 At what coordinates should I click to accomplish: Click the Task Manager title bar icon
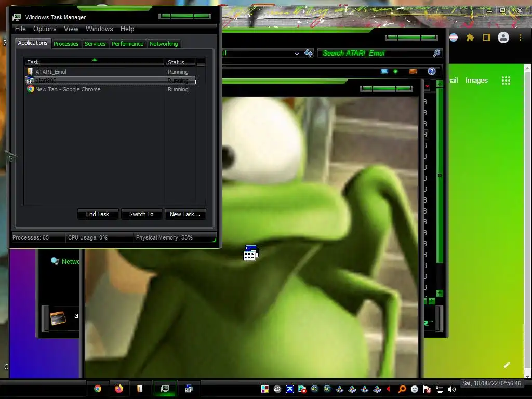pos(17,17)
